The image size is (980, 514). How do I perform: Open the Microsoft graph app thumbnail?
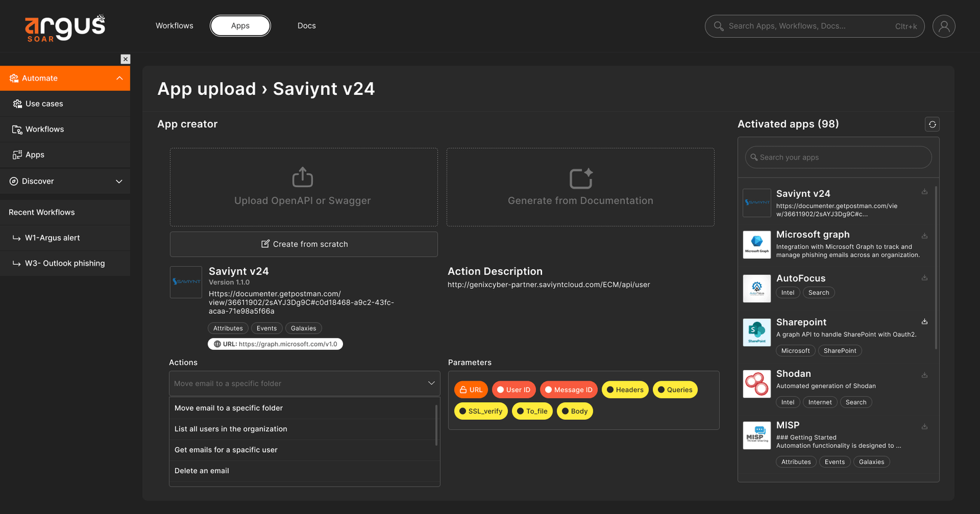pos(757,245)
